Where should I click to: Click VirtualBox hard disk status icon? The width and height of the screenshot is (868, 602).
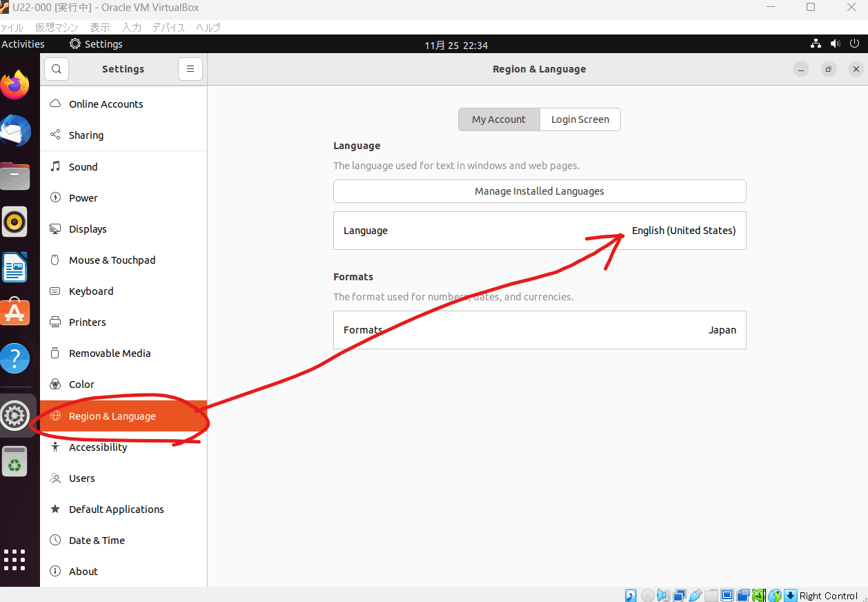(631, 595)
